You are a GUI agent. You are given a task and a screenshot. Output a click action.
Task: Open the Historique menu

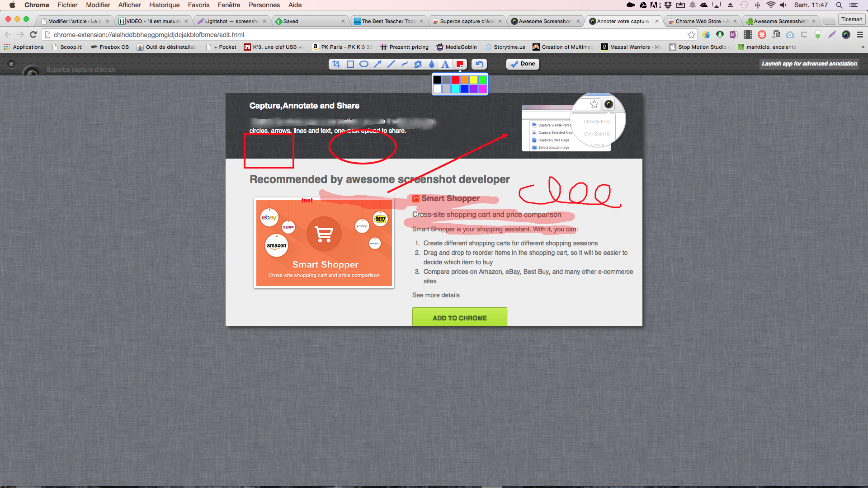(x=164, y=5)
